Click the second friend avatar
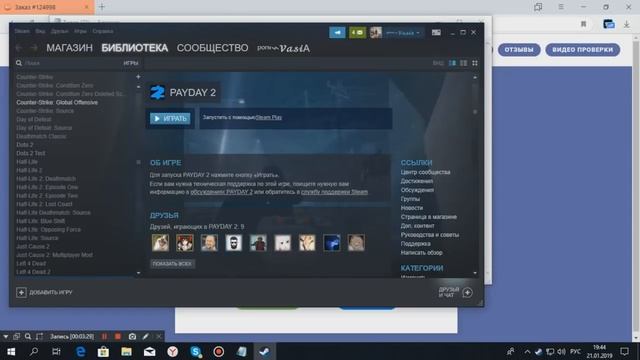Image resolution: width=640 pixels, height=360 pixels. [185, 243]
